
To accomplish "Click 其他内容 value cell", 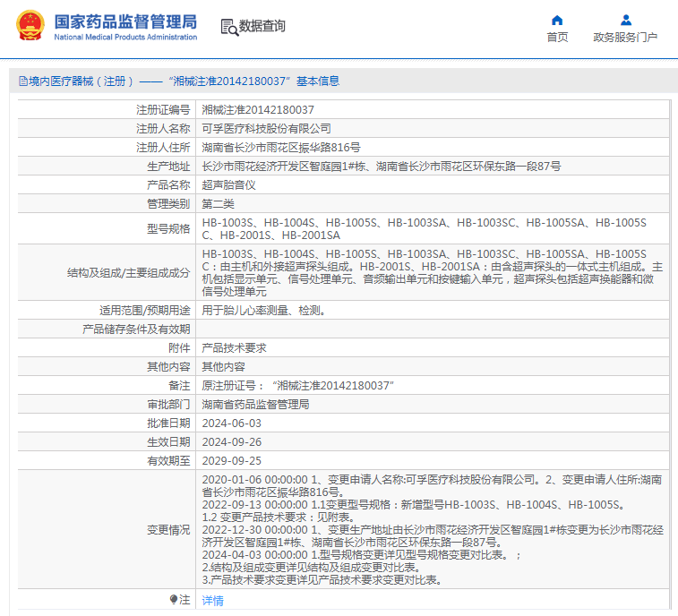I will pos(433,366).
